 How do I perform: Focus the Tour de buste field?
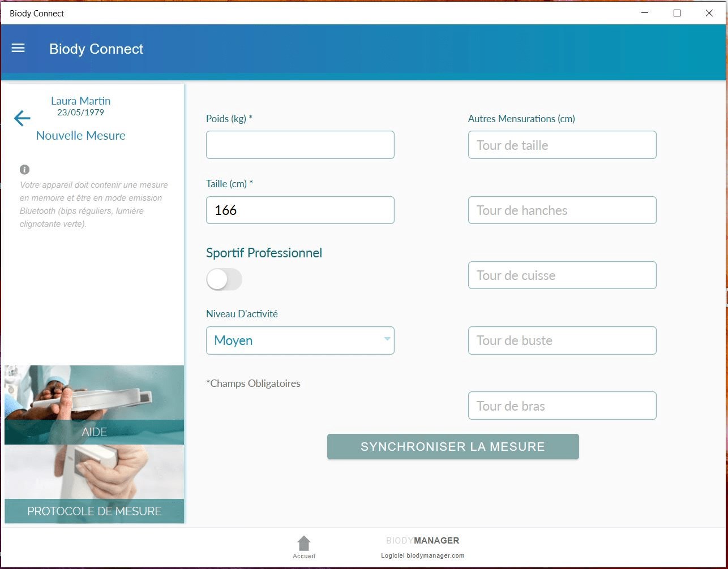[x=562, y=340]
